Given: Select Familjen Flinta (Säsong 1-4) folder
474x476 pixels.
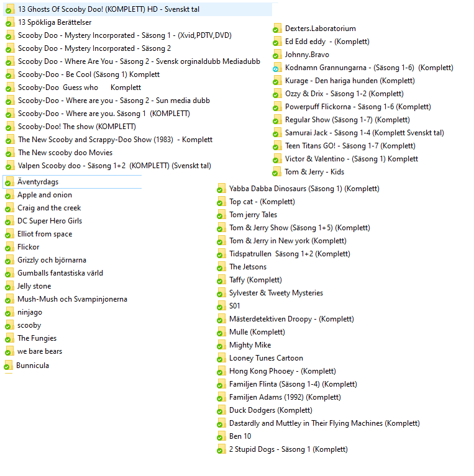Looking at the screenshot, I should [293, 384].
